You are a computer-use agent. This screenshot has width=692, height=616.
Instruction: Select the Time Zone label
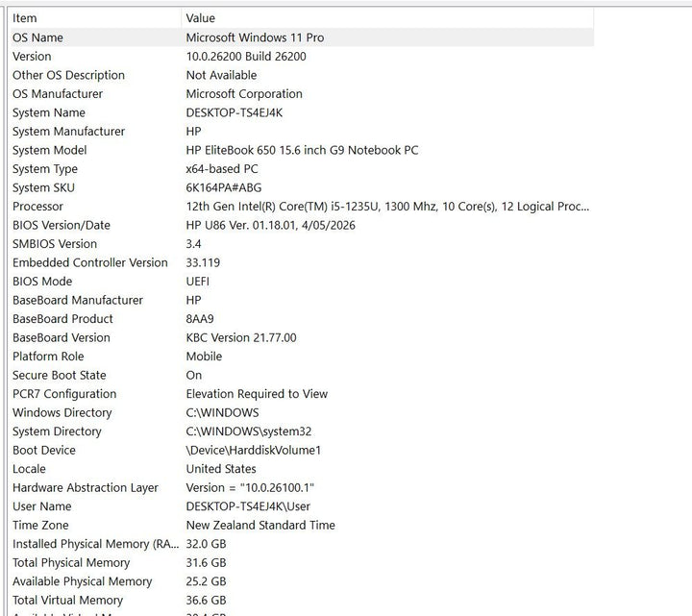[40, 525]
